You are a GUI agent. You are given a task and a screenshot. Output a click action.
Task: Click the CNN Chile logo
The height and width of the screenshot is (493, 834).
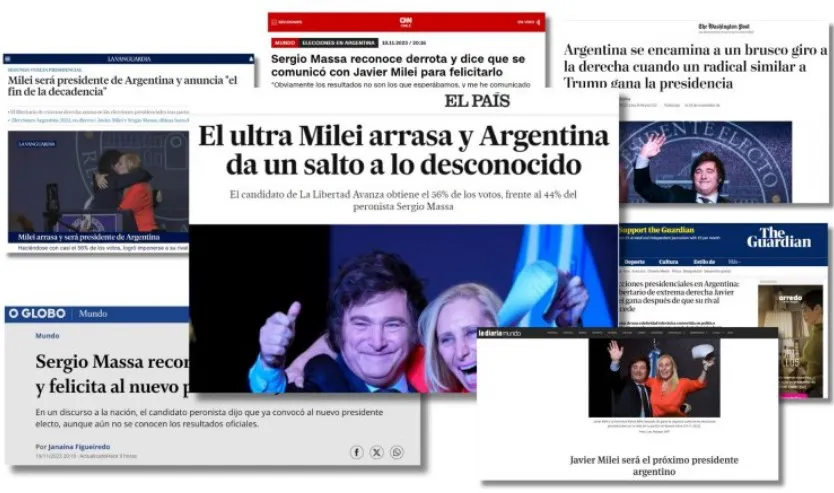point(406,22)
